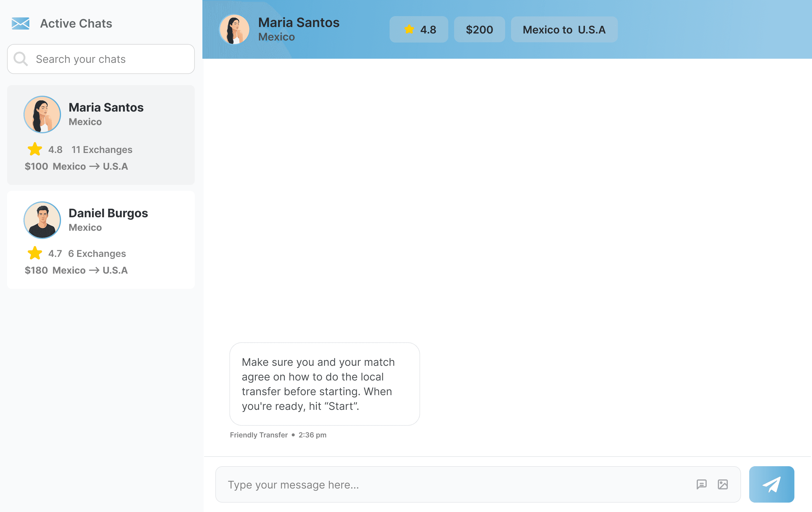Click the message template icon in input
Image resolution: width=812 pixels, height=512 pixels.
coord(701,484)
